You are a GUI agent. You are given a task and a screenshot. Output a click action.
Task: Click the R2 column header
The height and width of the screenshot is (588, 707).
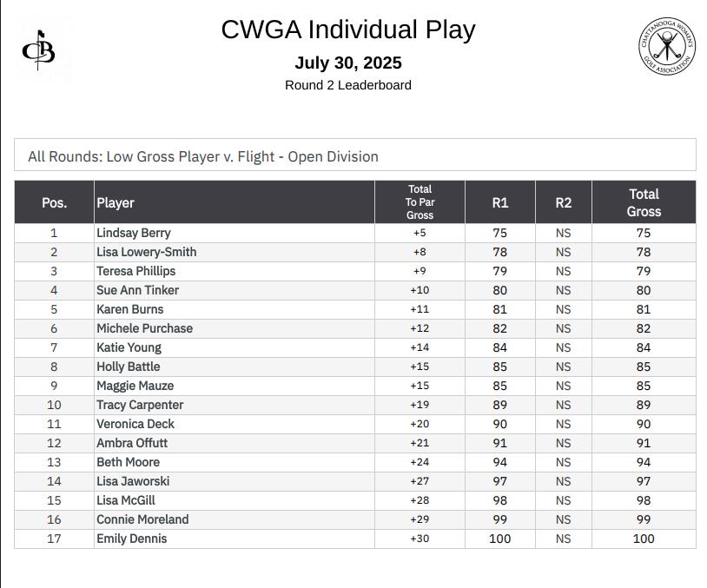(564, 202)
